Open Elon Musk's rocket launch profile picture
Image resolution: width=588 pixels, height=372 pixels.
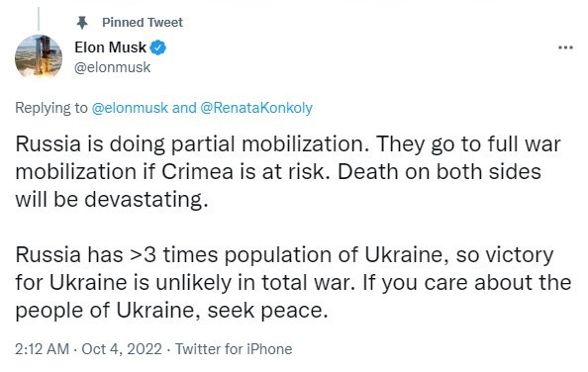point(39,57)
